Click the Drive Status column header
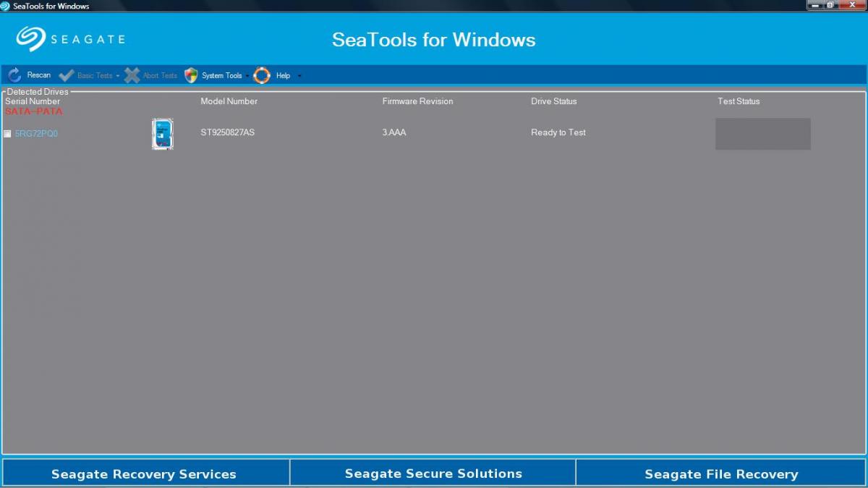Screen dimensions: 868x488 click(x=554, y=101)
